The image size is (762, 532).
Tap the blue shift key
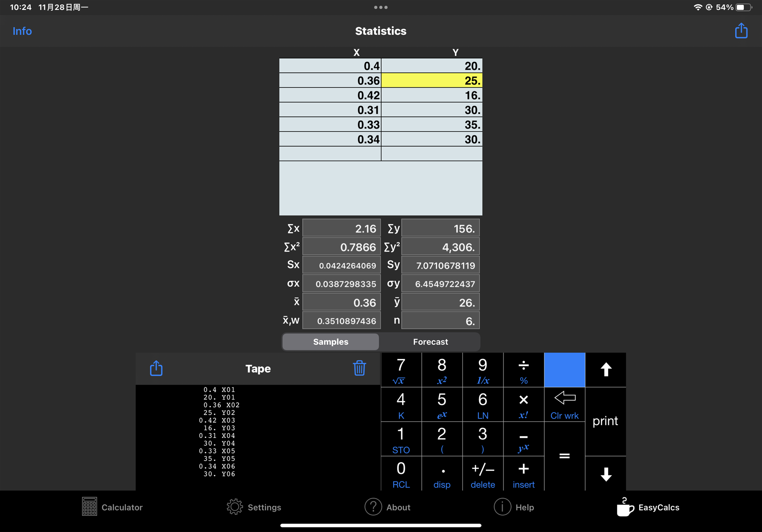pos(564,370)
